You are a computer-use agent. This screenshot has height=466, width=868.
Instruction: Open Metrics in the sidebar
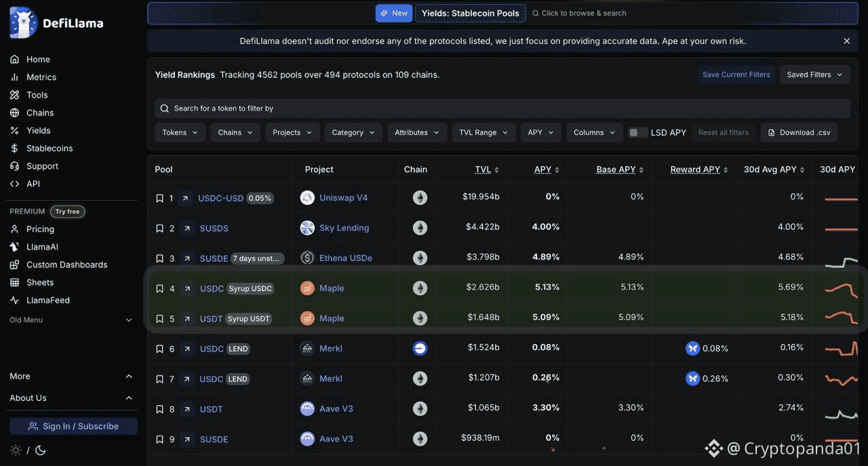pos(41,77)
